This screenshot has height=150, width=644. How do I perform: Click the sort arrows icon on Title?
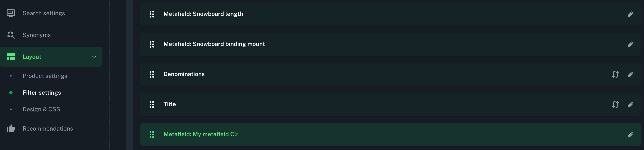click(615, 104)
